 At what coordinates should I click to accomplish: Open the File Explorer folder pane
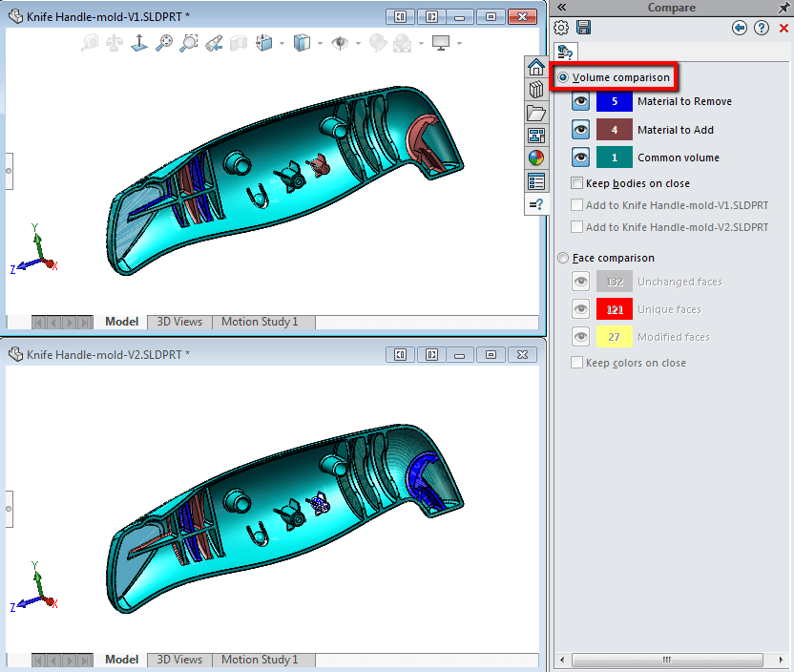pyautogui.click(x=535, y=113)
